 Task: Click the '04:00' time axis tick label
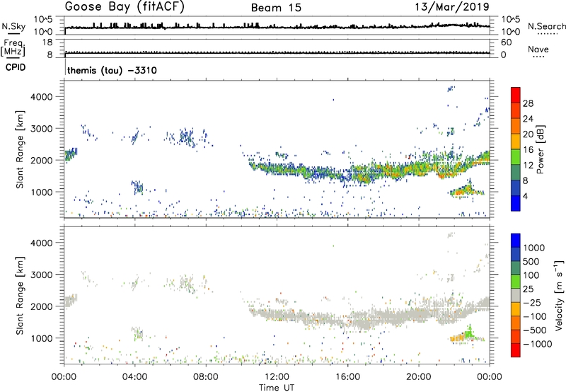[134, 377]
